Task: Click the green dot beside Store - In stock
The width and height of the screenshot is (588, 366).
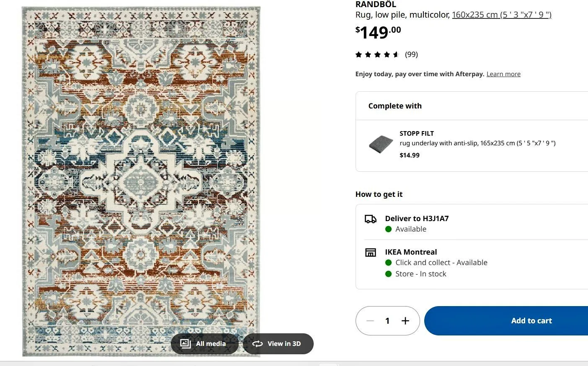Action: (x=388, y=274)
